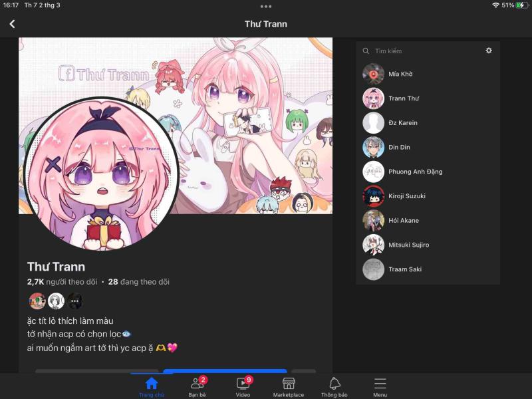Screen dimensions: 532x399
Task: Tap the Thư Trann profile name heading
Action: 56,267
